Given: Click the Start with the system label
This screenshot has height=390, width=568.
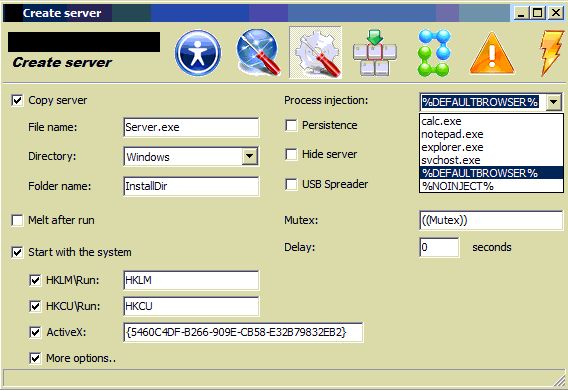Looking at the screenshot, I should pos(80,252).
